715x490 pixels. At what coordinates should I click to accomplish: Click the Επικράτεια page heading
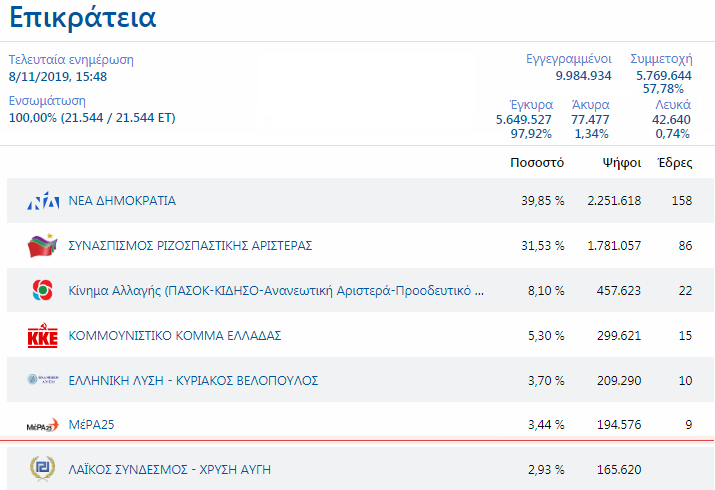(x=83, y=18)
